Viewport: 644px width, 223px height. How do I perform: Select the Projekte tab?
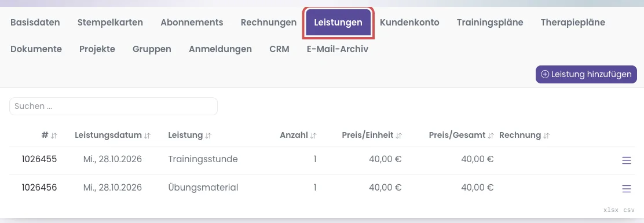pyautogui.click(x=97, y=49)
